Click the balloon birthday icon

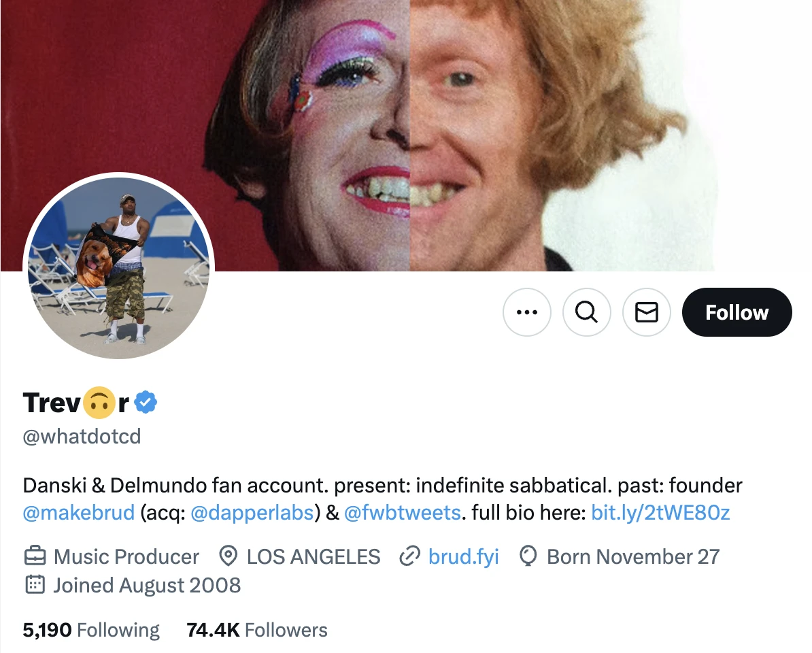coord(528,556)
